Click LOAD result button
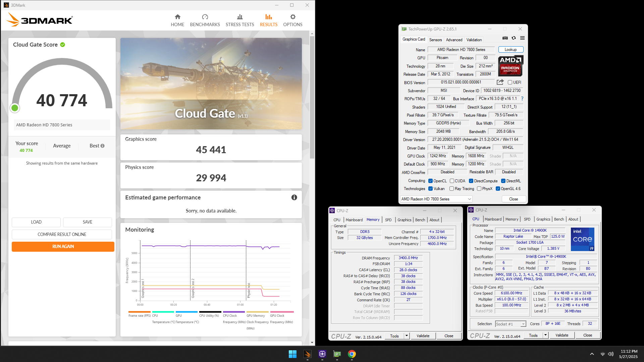 pos(36,222)
